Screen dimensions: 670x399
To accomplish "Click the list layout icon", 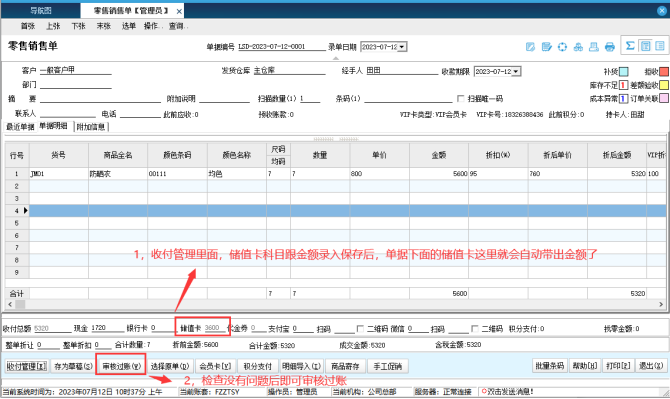I will pyautogui.click(x=660, y=46).
